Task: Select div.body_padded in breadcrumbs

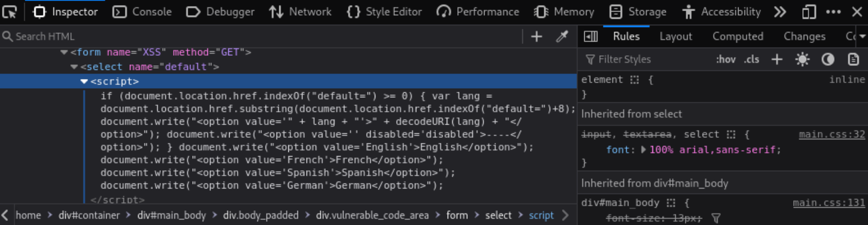Action: 261,215
